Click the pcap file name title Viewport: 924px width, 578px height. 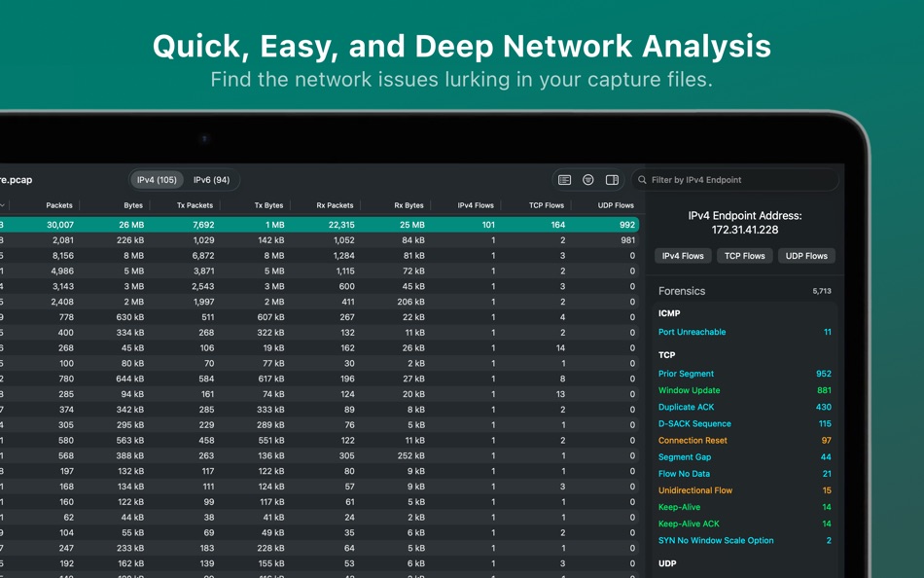point(17,180)
